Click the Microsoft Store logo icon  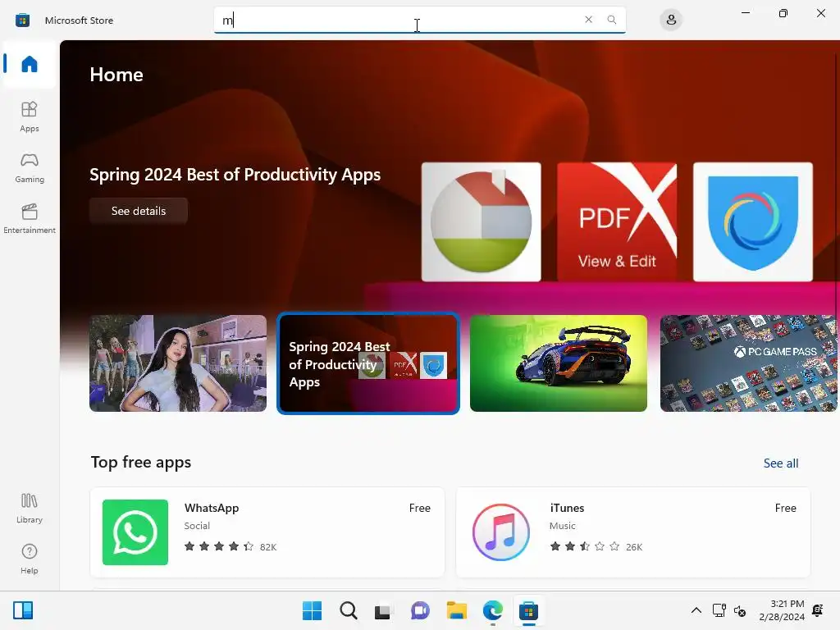(22, 21)
